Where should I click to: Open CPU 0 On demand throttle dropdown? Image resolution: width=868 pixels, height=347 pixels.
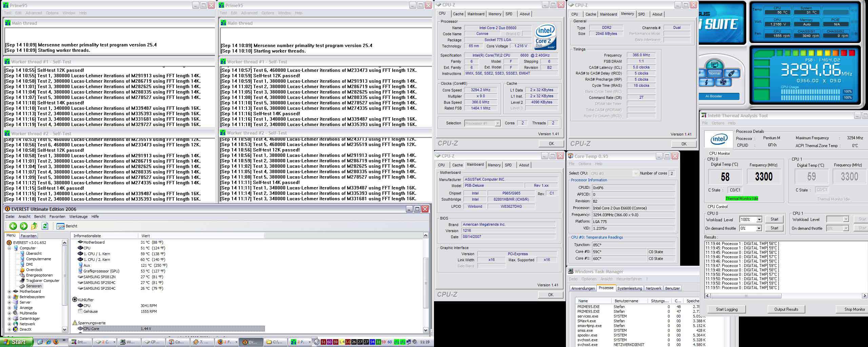[x=759, y=228]
